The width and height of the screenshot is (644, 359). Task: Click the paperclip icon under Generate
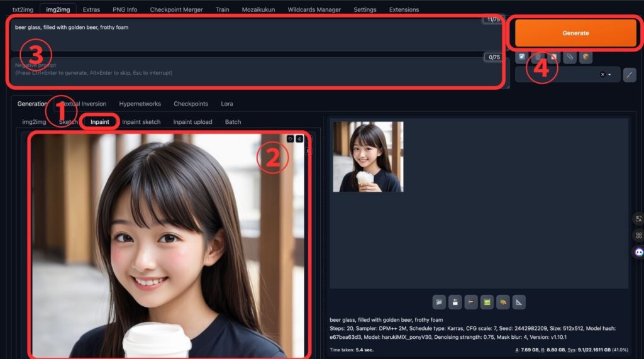[x=570, y=57]
